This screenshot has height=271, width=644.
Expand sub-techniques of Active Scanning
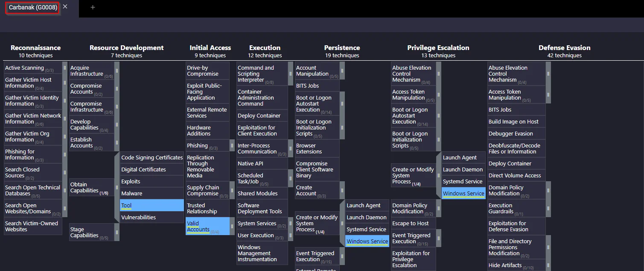[x=65, y=68]
